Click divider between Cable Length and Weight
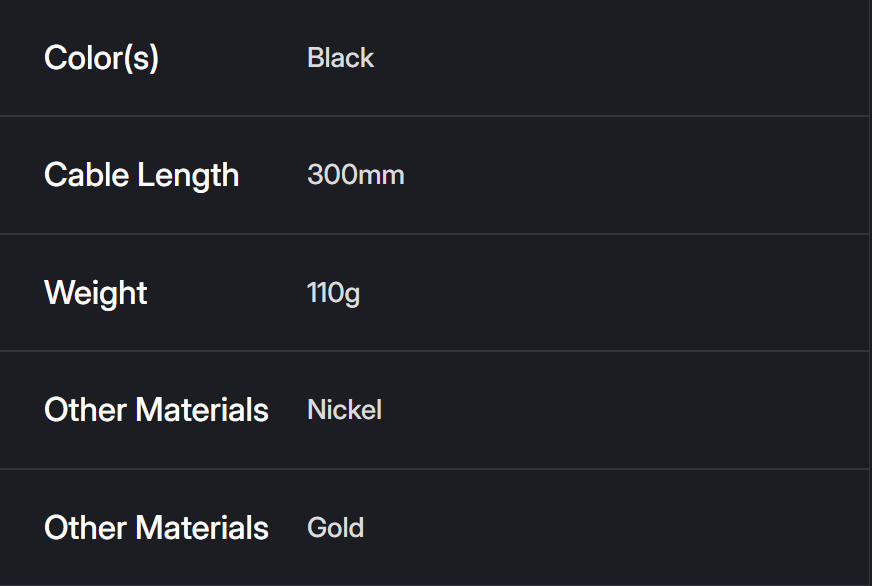872x586 pixels. tap(435, 234)
